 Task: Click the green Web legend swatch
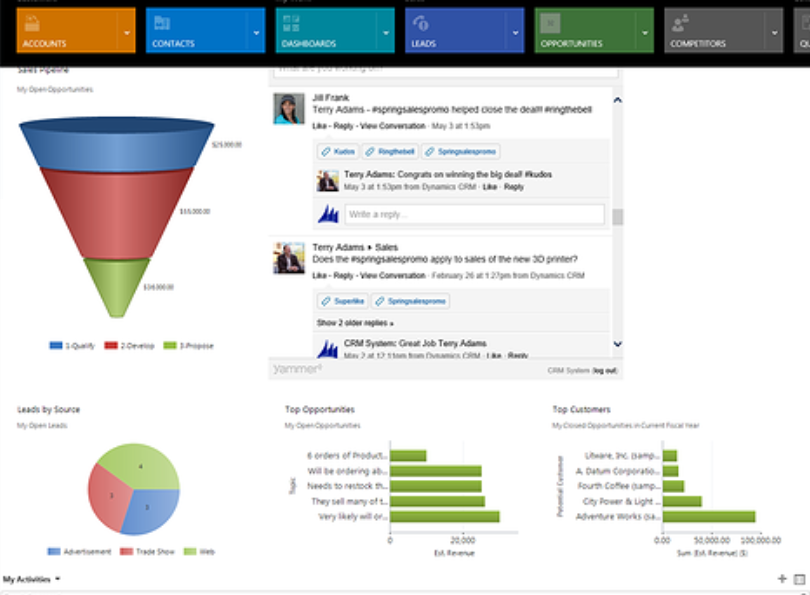190,552
